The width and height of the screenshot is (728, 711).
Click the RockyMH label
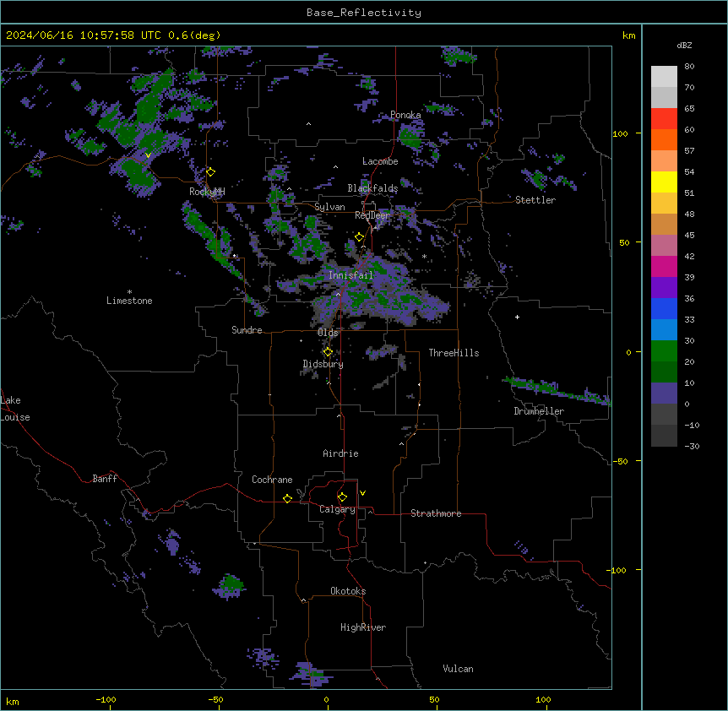click(x=207, y=192)
